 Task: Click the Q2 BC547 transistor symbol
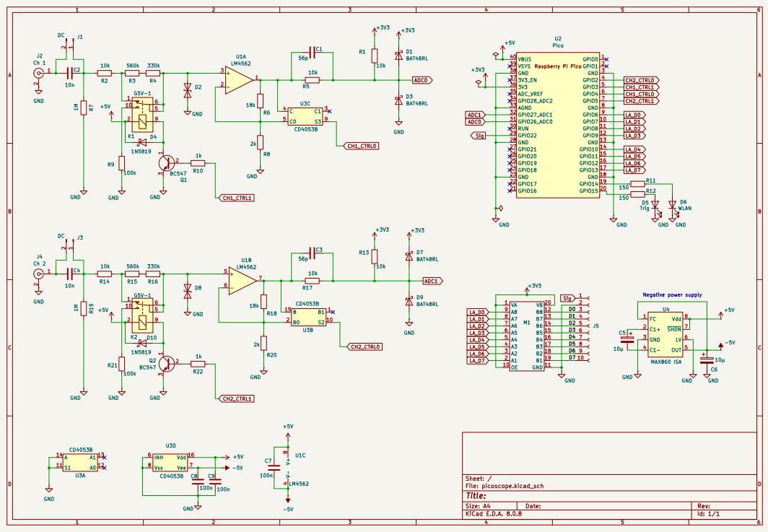point(168,362)
